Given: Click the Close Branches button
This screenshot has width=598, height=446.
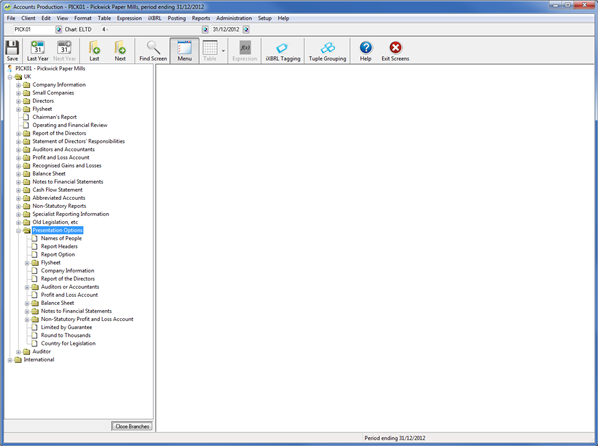Looking at the screenshot, I should 132,426.
